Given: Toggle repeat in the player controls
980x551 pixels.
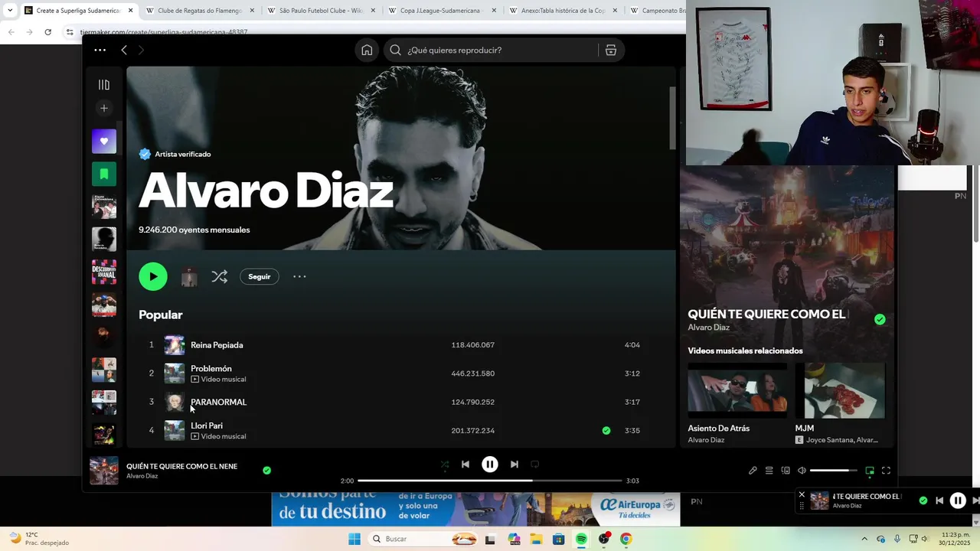Looking at the screenshot, I should (535, 464).
